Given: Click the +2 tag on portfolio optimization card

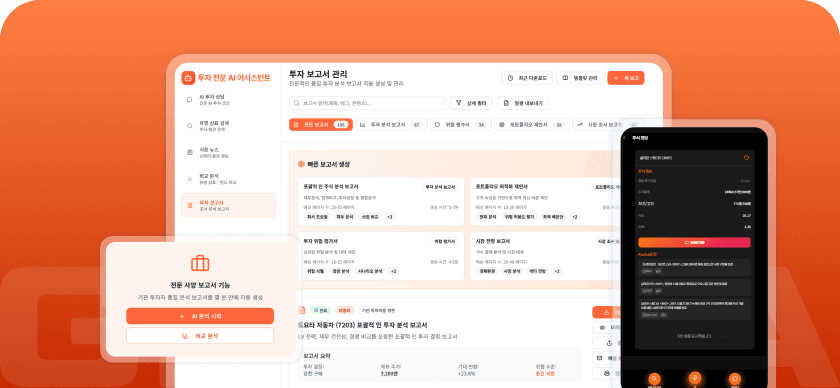Looking at the screenshot, I should point(574,217).
